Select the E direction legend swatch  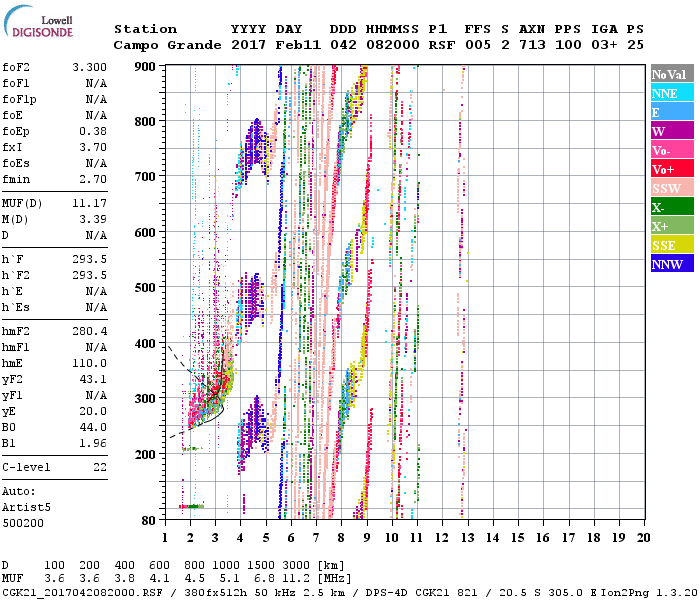coord(672,112)
